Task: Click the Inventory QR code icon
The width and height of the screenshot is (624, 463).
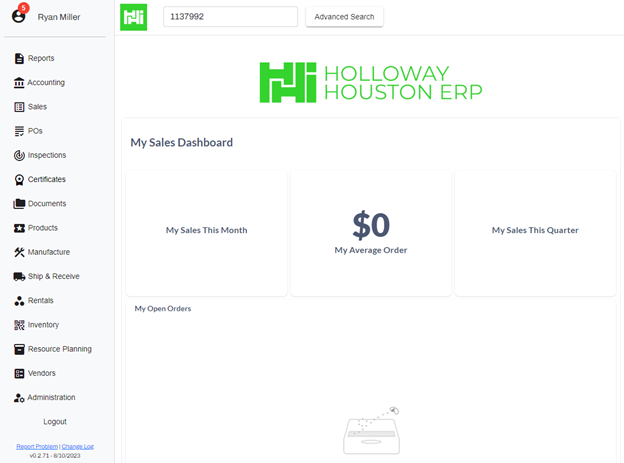Action: click(19, 325)
